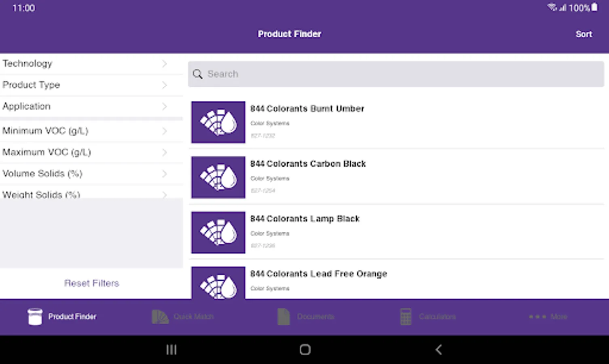This screenshot has width=609, height=364.
Task: Tap the Documents page icon
Action: [283, 317]
